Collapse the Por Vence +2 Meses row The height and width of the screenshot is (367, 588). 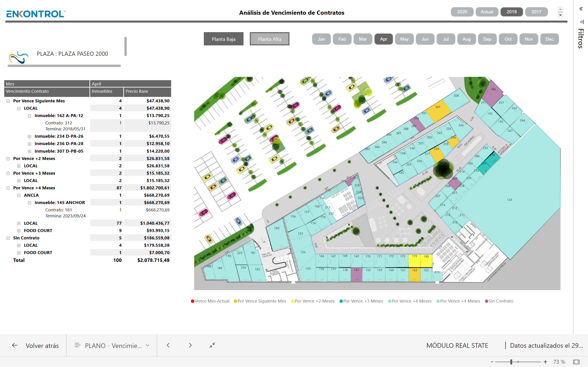point(8,159)
